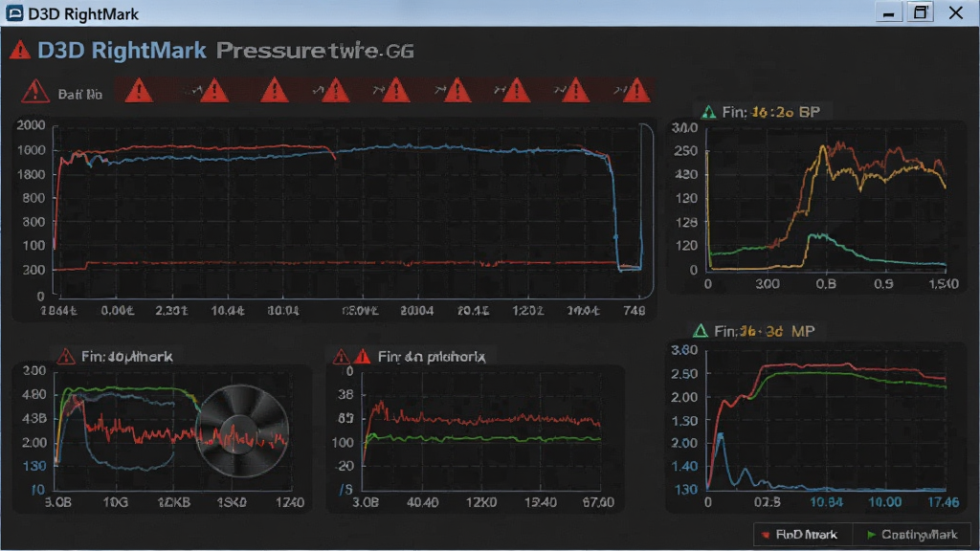Select the Fin: 4oμlherk chart title
980x551 pixels.
127,357
